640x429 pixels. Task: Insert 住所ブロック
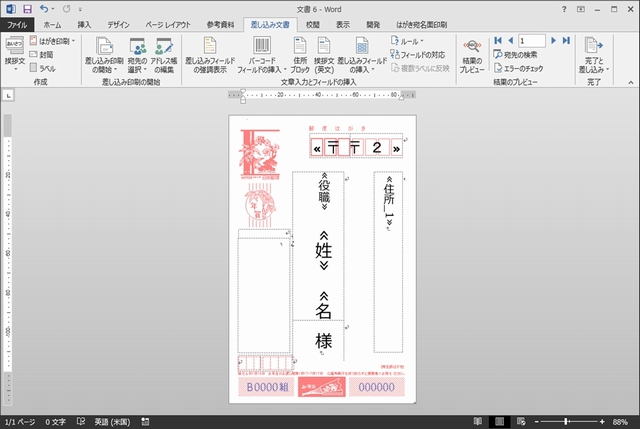[300, 55]
